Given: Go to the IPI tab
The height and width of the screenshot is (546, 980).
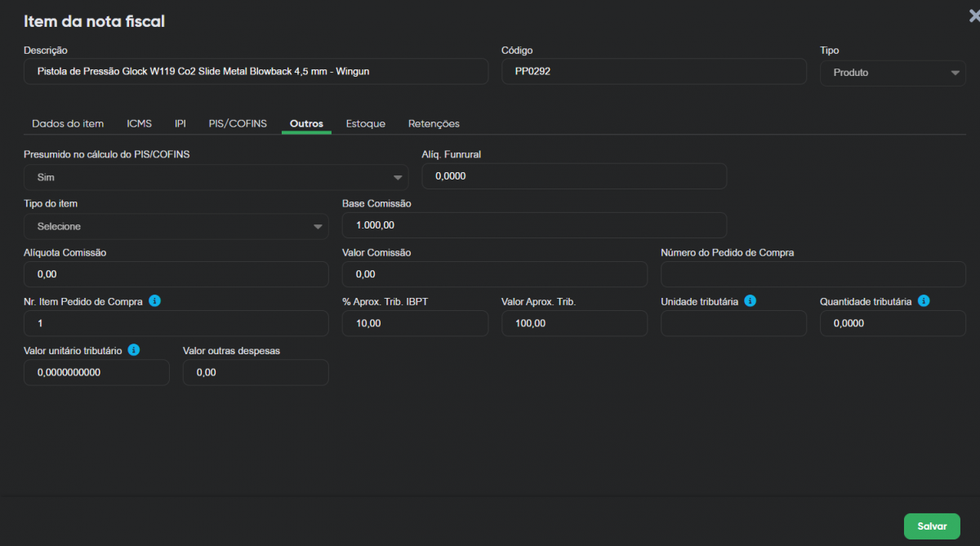Looking at the screenshot, I should (180, 124).
